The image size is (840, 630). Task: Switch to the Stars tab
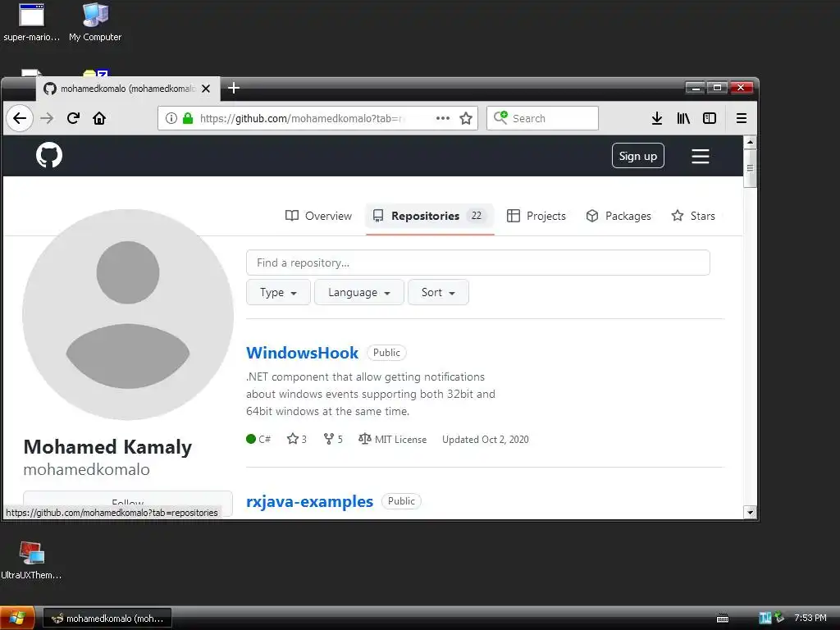point(693,216)
